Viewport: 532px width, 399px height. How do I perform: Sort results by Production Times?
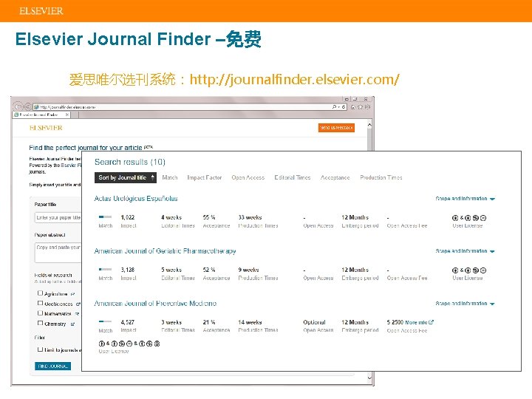coord(381,177)
